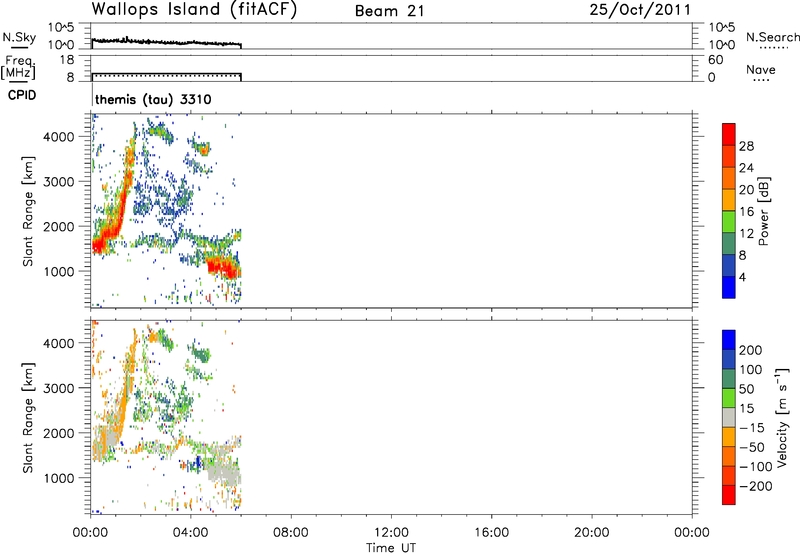Viewport: 800px width, 554px height.
Task: Click the "-15" velocity scale label
Action: 752,428
